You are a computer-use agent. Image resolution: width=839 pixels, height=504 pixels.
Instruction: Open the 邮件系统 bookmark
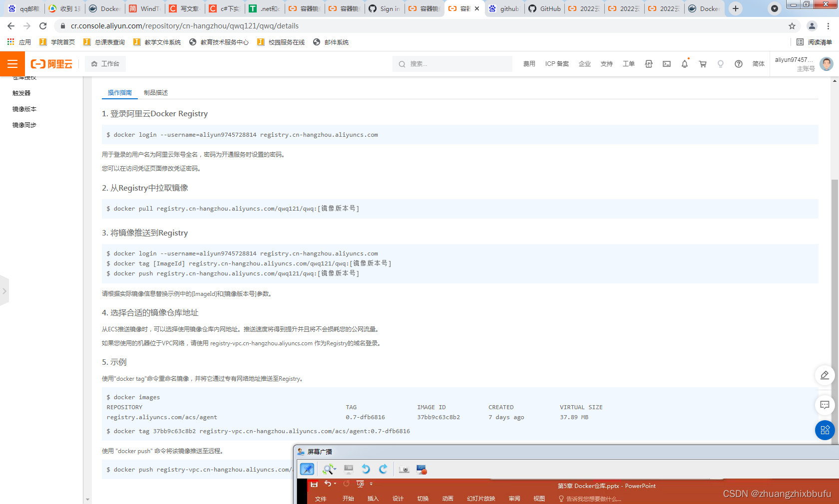[x=331, y=42]
